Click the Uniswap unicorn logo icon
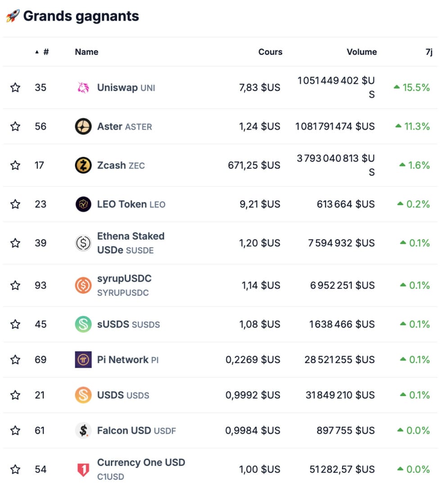This screenshot has width=448, height=486. tap(83, 88)
